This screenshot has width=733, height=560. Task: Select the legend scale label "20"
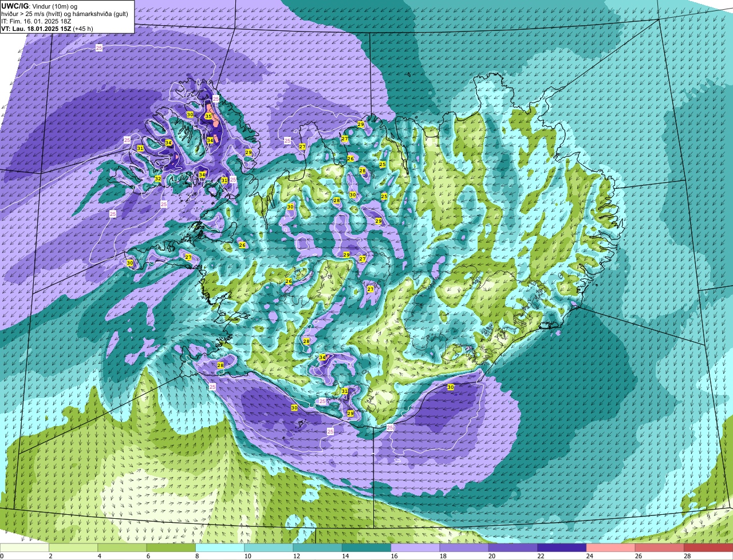[x=492, y=556]
